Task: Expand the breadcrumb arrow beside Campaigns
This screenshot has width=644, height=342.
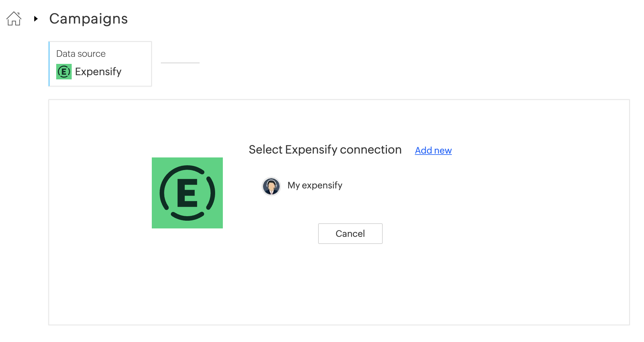Action: click(36, 19)
